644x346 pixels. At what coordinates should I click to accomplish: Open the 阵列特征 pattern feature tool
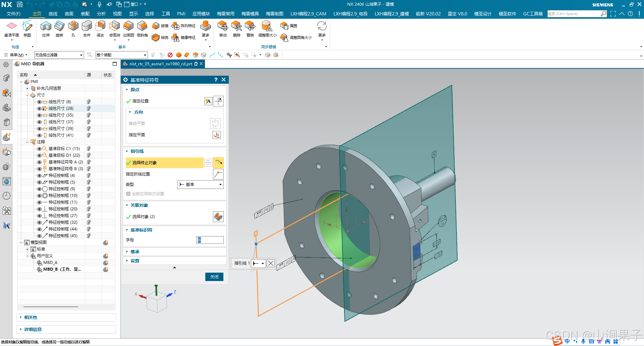(184, 26)
